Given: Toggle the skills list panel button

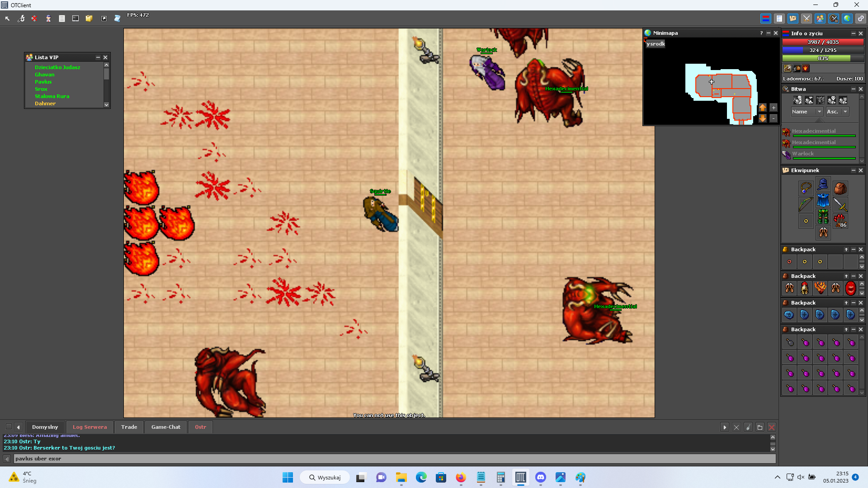Looking at the screenshot, I should [x=779, y=19].
